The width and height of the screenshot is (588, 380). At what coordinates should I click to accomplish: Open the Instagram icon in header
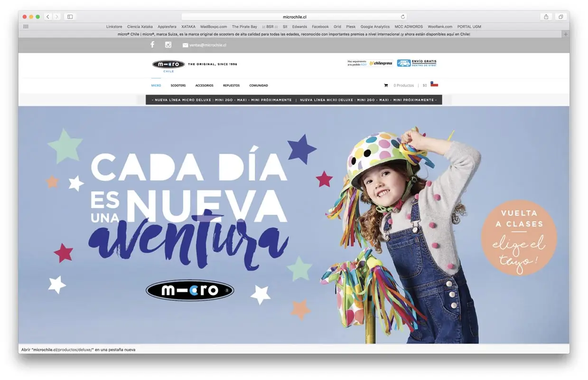point(168,45)
